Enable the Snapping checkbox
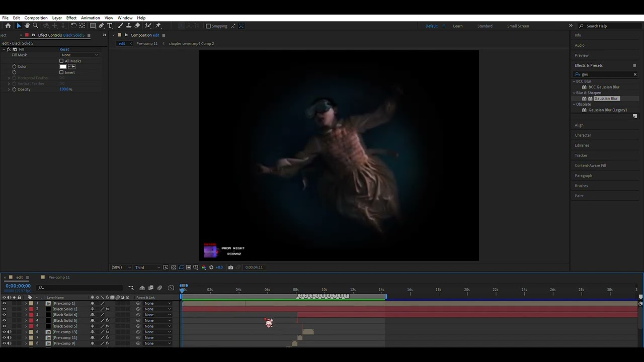The height and width of the screenshot is (362, 644). pos(208,26)
